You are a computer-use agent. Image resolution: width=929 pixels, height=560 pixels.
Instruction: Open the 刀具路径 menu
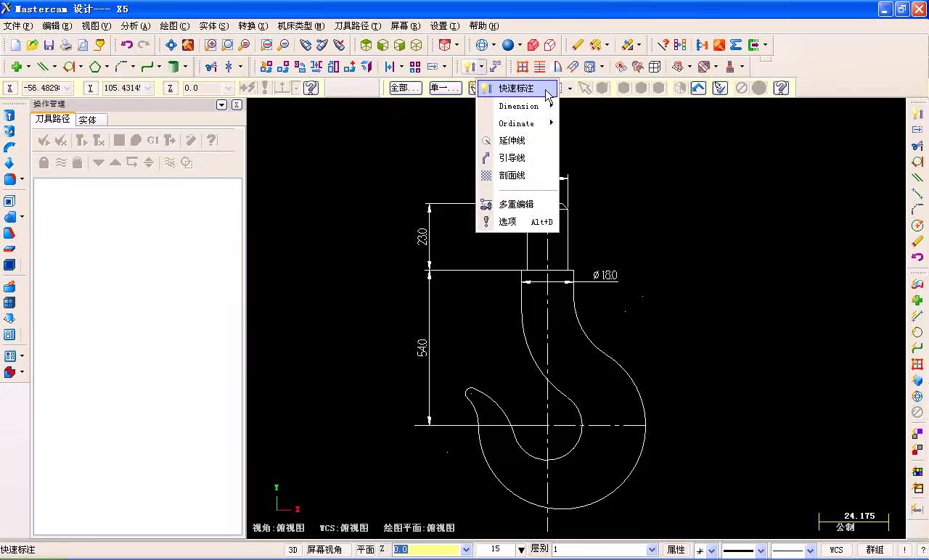pyautogui.click(x=358, y=25)
